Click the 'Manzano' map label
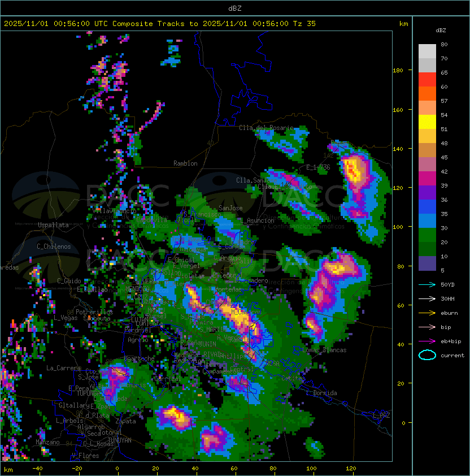The image size is (470, 476). pyautogui.click(x=47, y=442)
